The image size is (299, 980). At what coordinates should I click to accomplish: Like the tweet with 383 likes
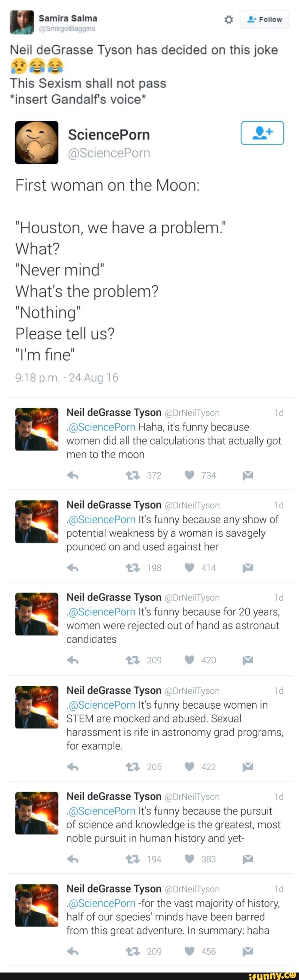click(x=189, y=859)
